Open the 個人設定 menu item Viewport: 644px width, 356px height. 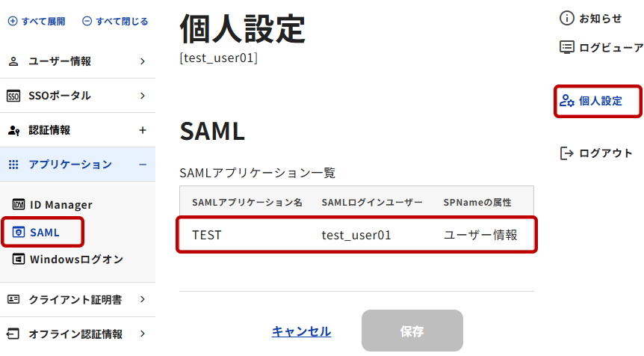(x=599, y=101)
